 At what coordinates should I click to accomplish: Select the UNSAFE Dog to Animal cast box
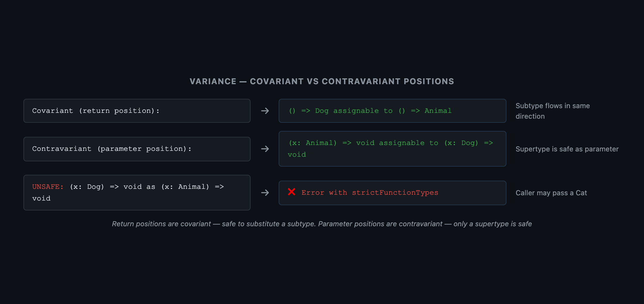(137, 193)
